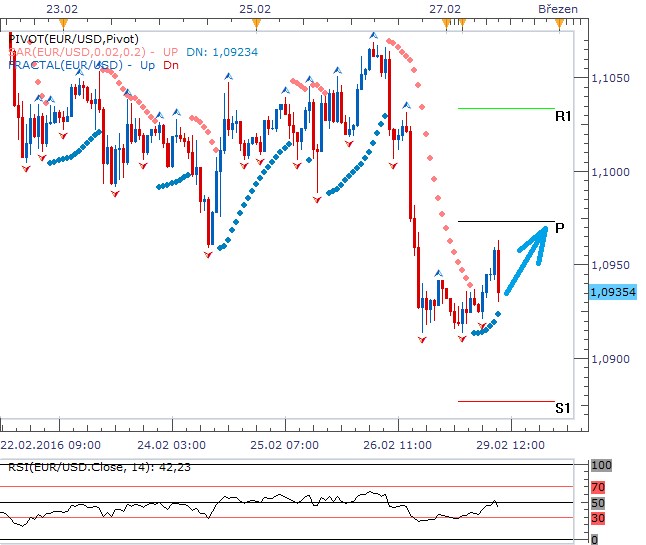646x545 pixels.
Task: Open the FRACTAL(EUR/USD) indicator label
Action: 65,65
